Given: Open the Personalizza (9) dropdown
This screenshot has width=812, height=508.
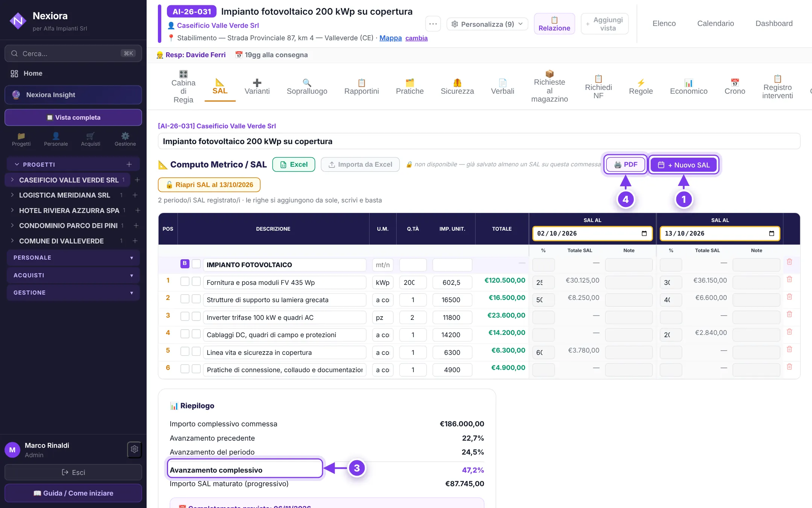Looking at the screenshot, I should (x=487, y=24).
